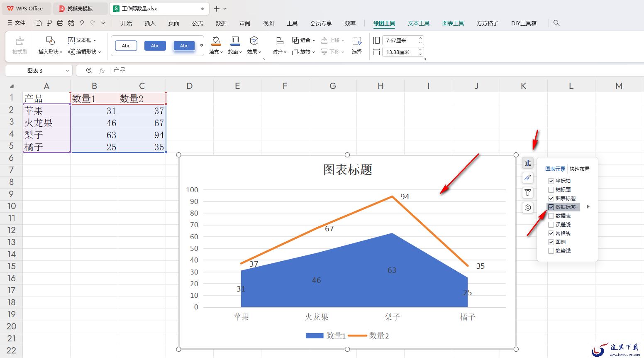Select the 数量2 legend entry in chart
Viewport: 644px width, 358px height.
tap(368, 336)
